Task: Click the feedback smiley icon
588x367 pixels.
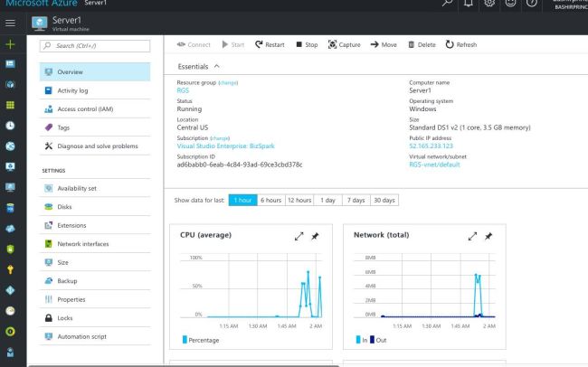Action: (510, 3)
